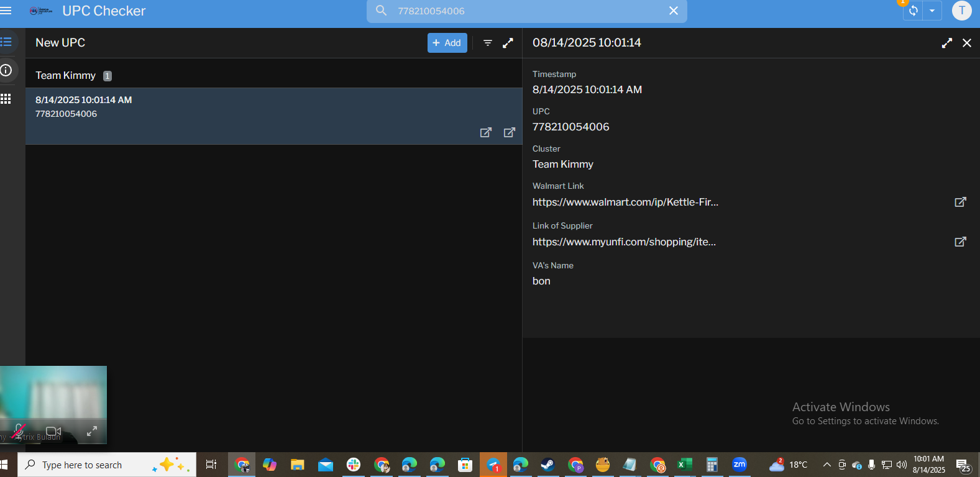Toggle the system volume speaker icon
The image size is (980, 477).
902,465
